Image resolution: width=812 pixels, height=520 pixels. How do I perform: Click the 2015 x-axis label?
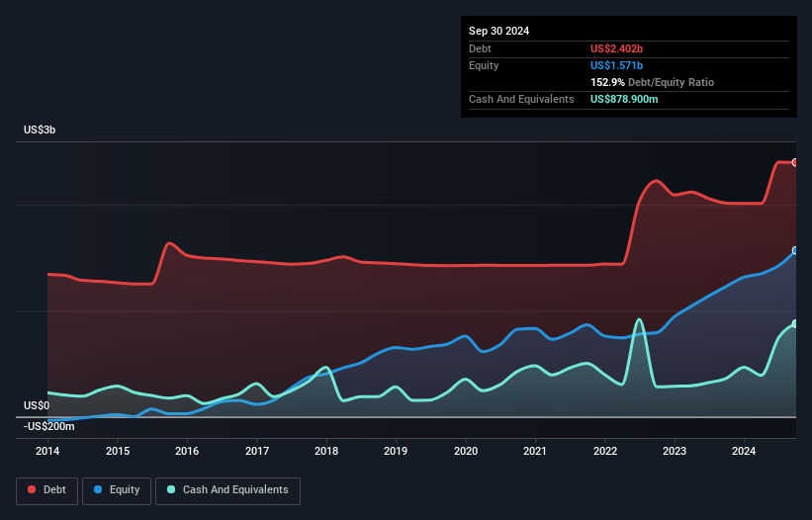point(118,451)
